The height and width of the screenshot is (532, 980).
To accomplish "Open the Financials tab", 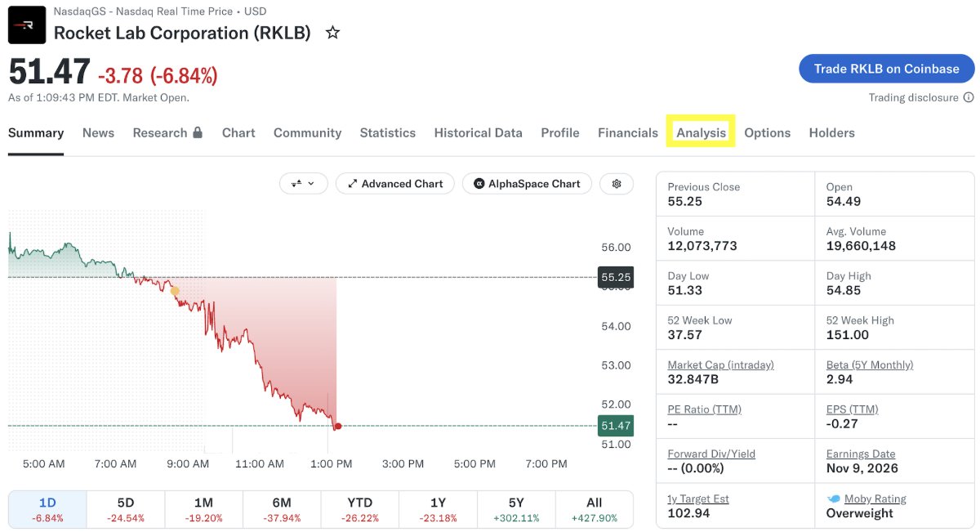I will pos(628,132).
